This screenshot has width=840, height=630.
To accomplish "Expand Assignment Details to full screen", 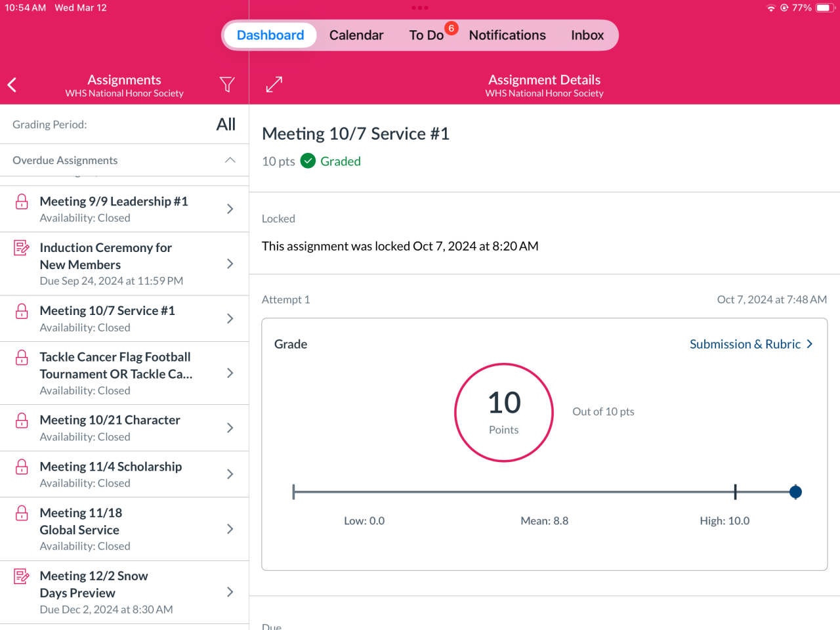I will [x=274, y=85].
